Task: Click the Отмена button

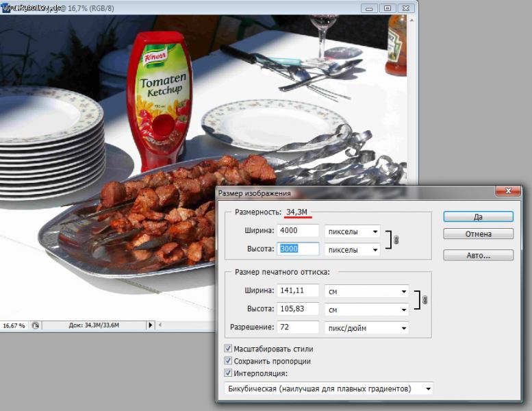Action: click(478, 234)
